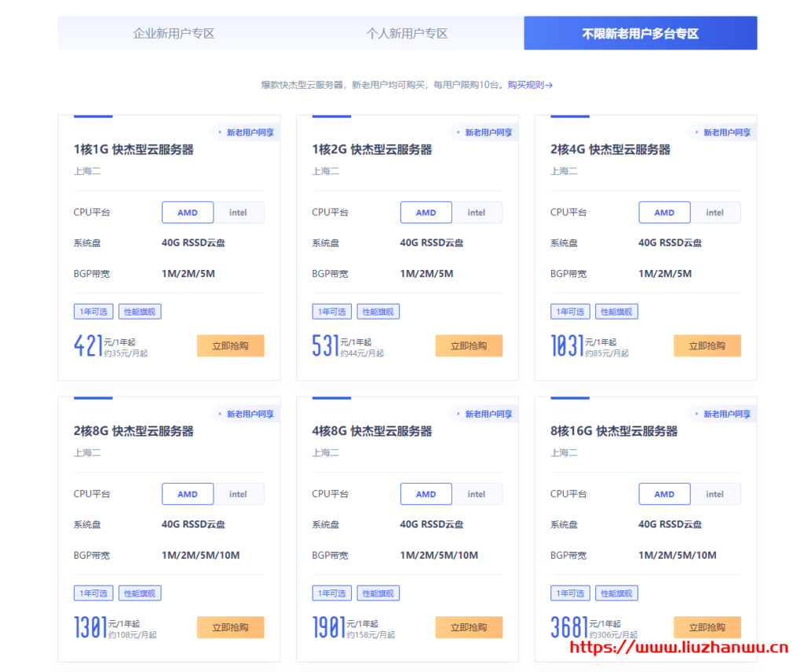The height and width of the screenshot is (672, 804).
Task: Click 约158元/月起 monthly price text
Action: click(x=371, y=634)
